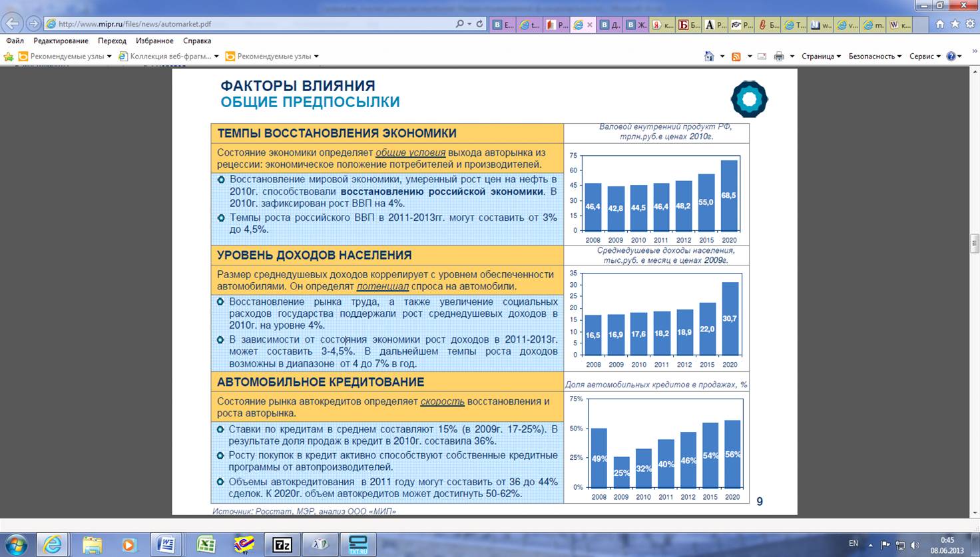Open Favorites star icon at top right
This screenshot has height=557, width=980.
pyautogui.click(x=955, y=24)
